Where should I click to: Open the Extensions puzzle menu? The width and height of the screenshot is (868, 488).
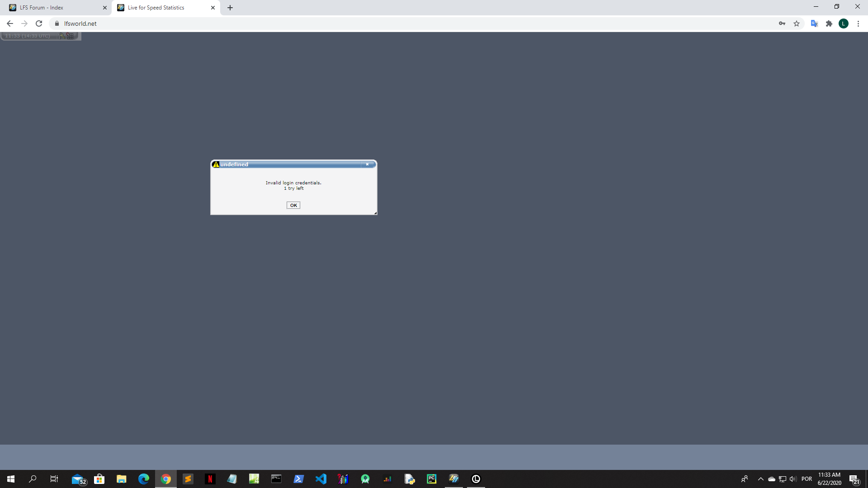click(829, 23)
